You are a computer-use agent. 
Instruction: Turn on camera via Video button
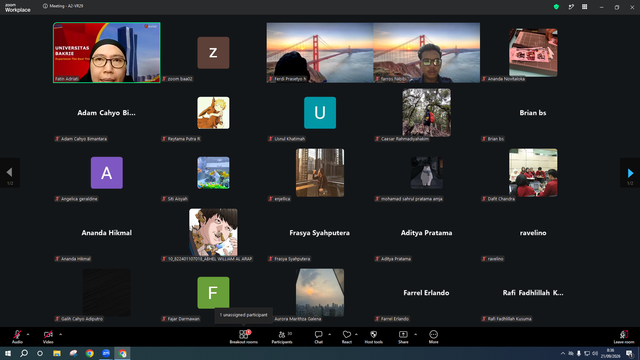(48, 337)
